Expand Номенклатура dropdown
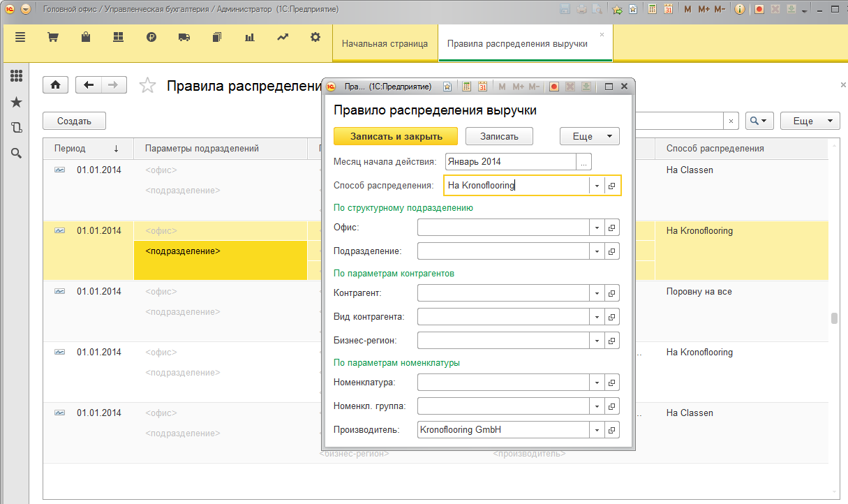This screenshot has width=848, height=504. coord(597,383)
